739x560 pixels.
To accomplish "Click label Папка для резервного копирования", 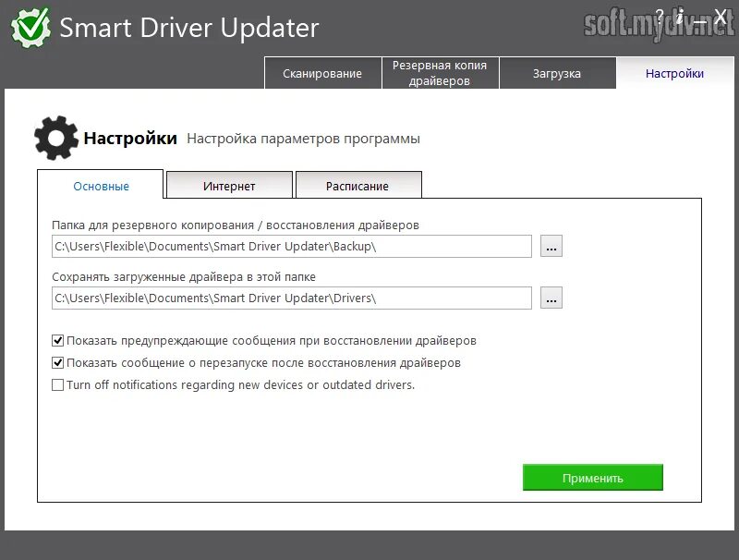I will [x=236, y=225].
